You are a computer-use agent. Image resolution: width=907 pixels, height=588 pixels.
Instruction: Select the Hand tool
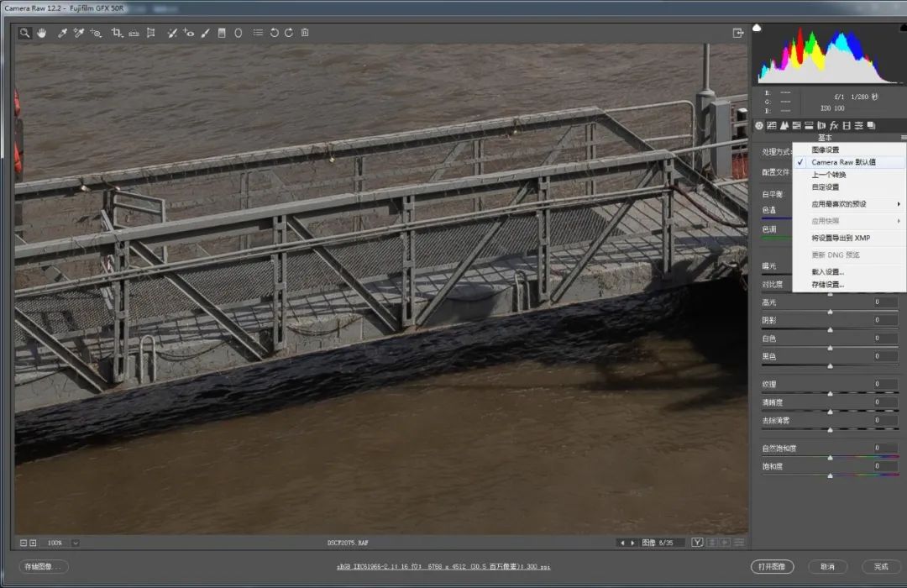(x=41, y=33)
